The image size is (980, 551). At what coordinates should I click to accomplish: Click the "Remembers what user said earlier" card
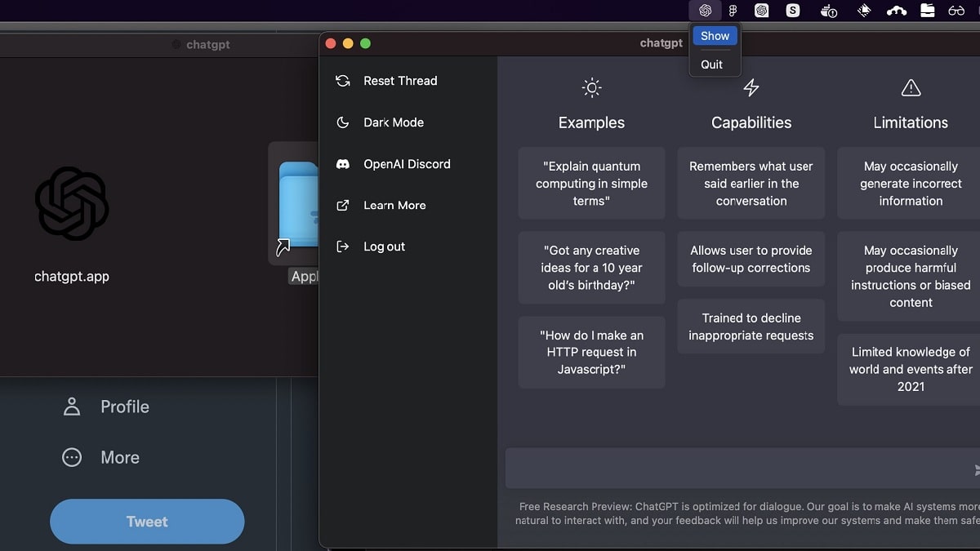tap(751, 184)
